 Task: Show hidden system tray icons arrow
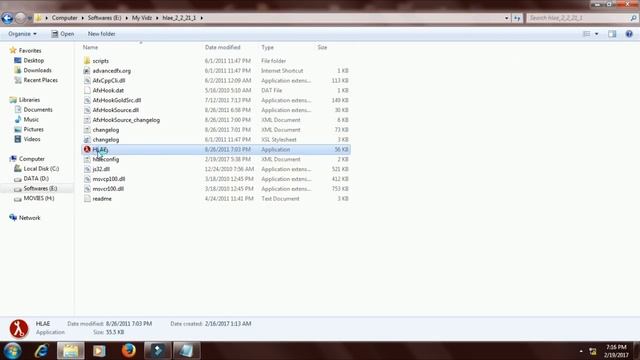tap(581, 351)
